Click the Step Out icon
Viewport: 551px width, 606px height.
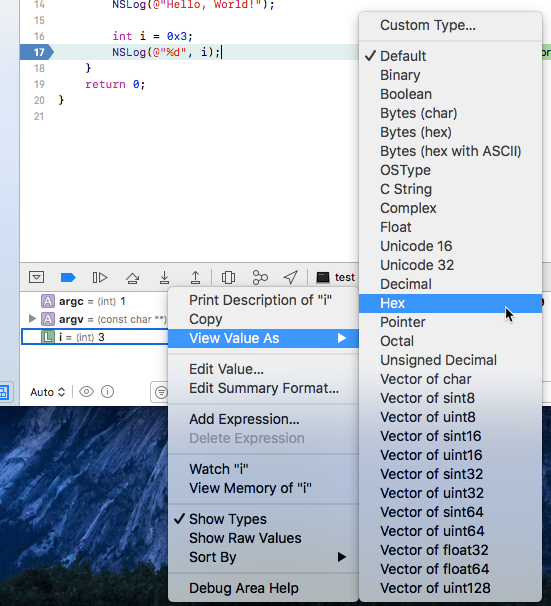(196, 277)
